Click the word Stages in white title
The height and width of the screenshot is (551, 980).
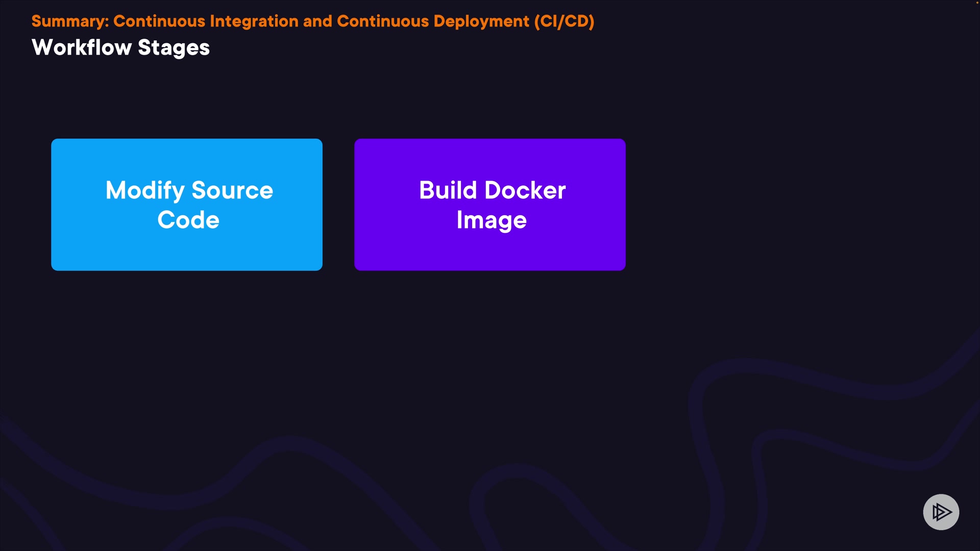(174, 47)
